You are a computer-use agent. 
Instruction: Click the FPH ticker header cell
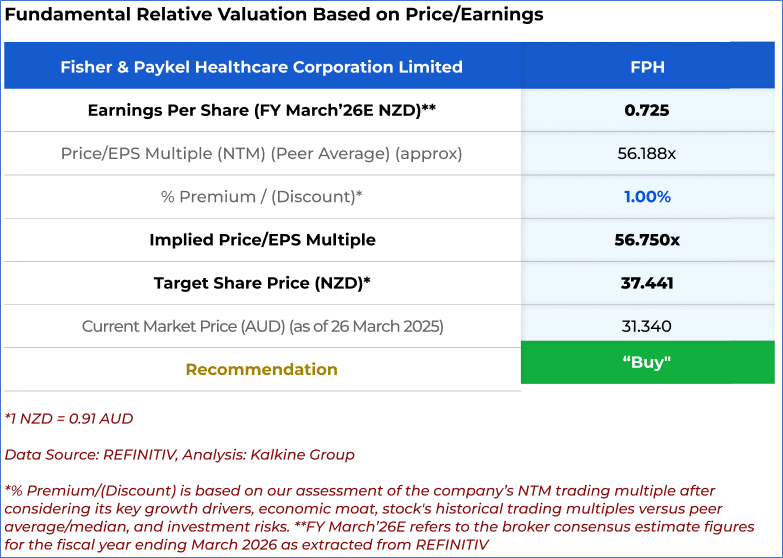647,67
